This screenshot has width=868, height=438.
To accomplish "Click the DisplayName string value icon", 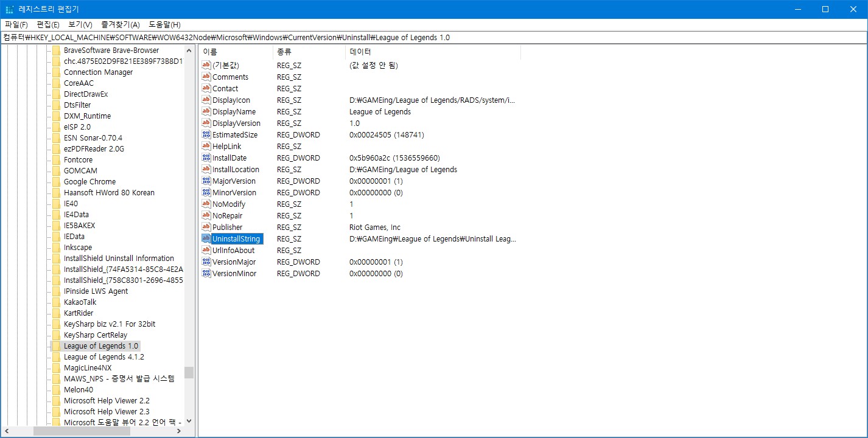I will pos(206,111).
